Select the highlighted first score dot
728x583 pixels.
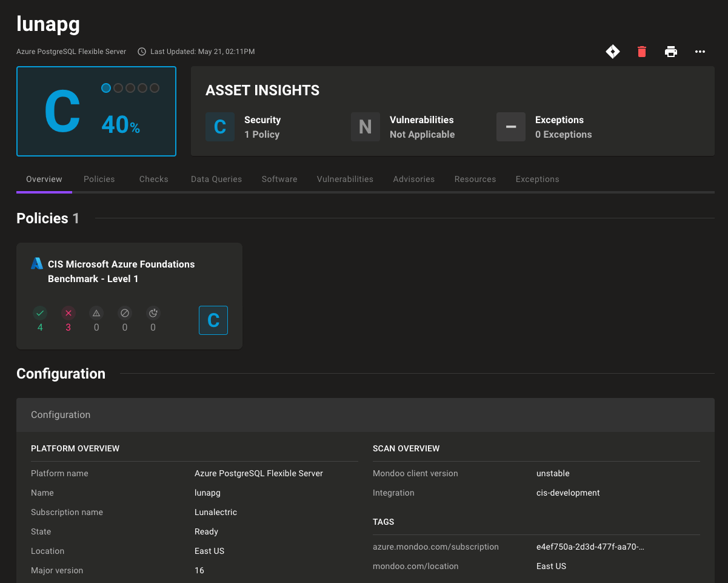tap(106, 88)
